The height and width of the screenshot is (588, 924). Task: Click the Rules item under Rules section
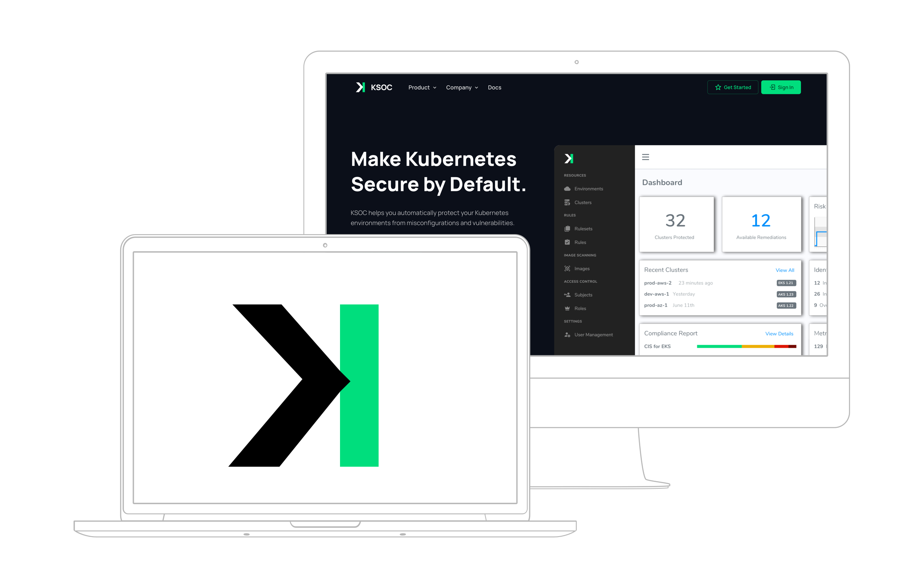click(x=580, y=242)
